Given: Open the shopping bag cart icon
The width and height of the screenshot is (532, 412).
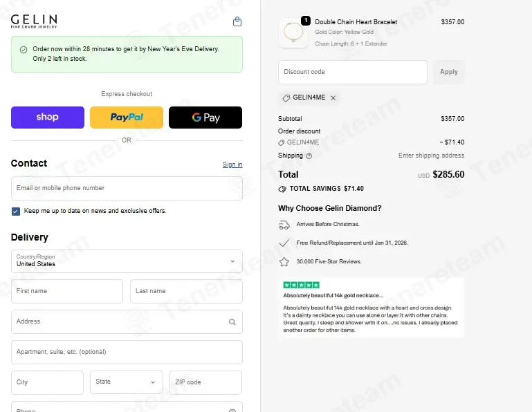Looking at the screenshot, I should click(237, 21).
